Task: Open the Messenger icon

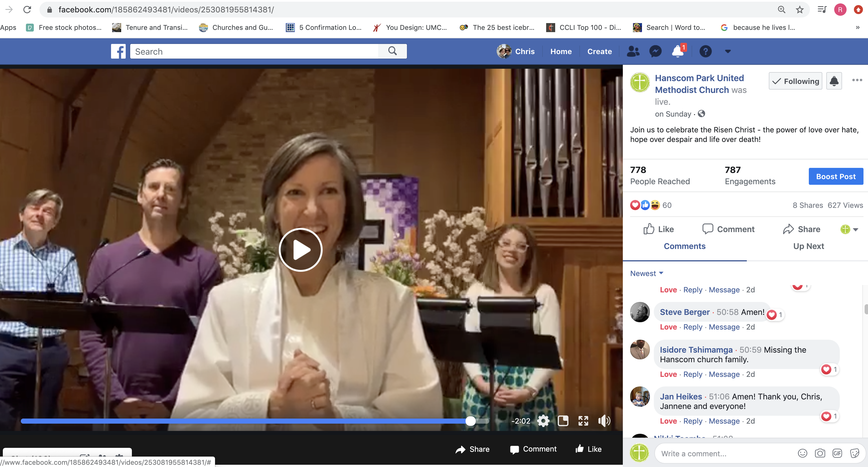Action: point(656,52)
